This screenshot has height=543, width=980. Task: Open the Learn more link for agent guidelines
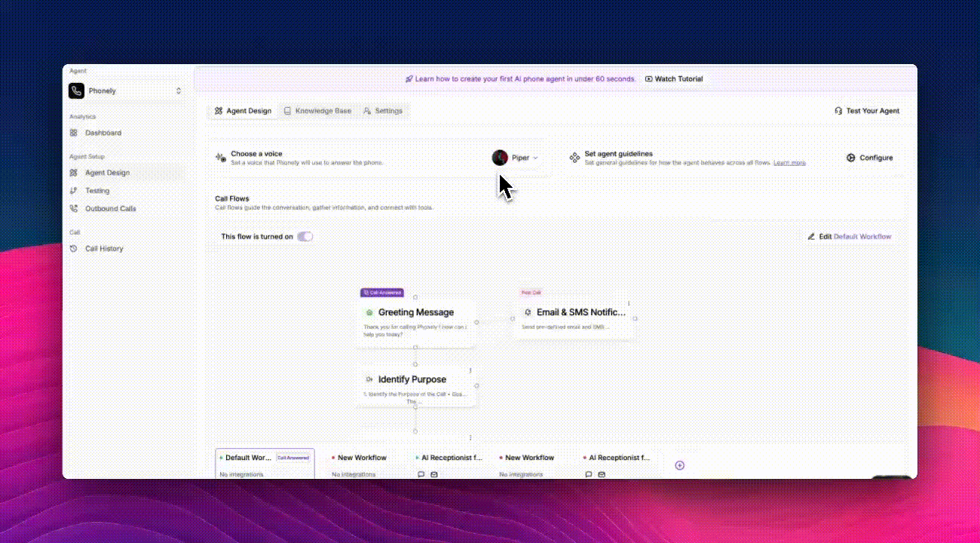[x=789, y=162]
